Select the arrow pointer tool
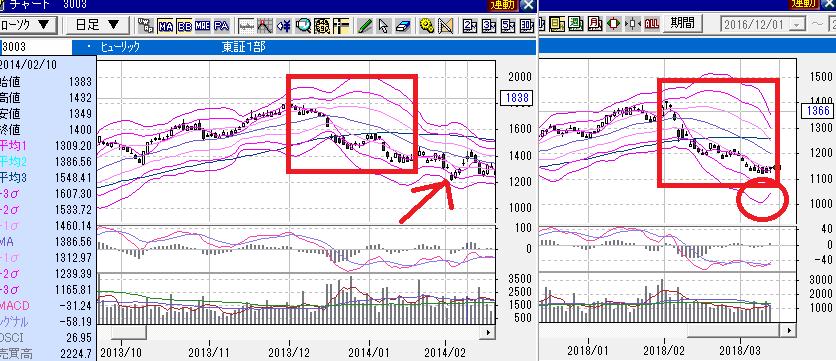The width and height of the screenshot is (836, 361). tap(384, 25)
